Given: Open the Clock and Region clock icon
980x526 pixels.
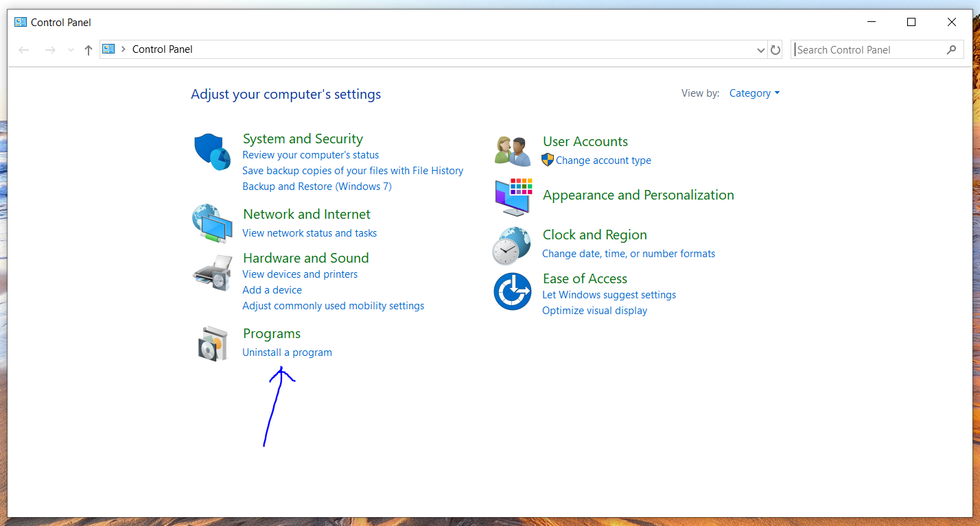Looking at the screenshot, I should coord(511,246).
